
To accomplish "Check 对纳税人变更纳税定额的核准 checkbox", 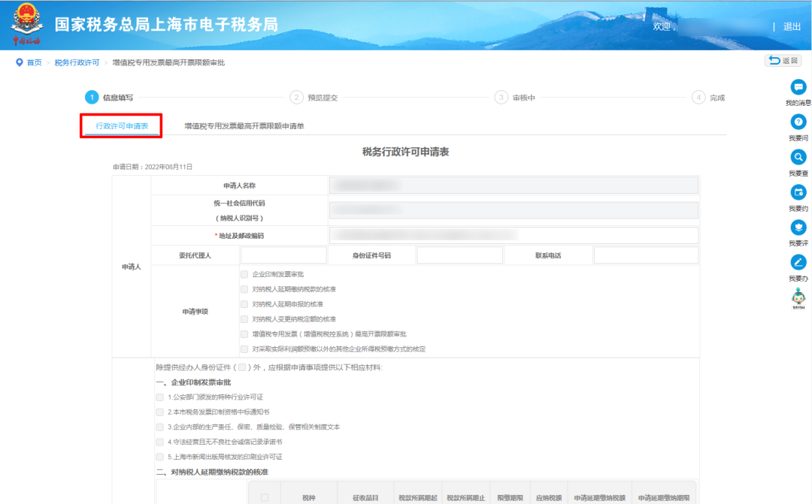I will click(244, 319).
